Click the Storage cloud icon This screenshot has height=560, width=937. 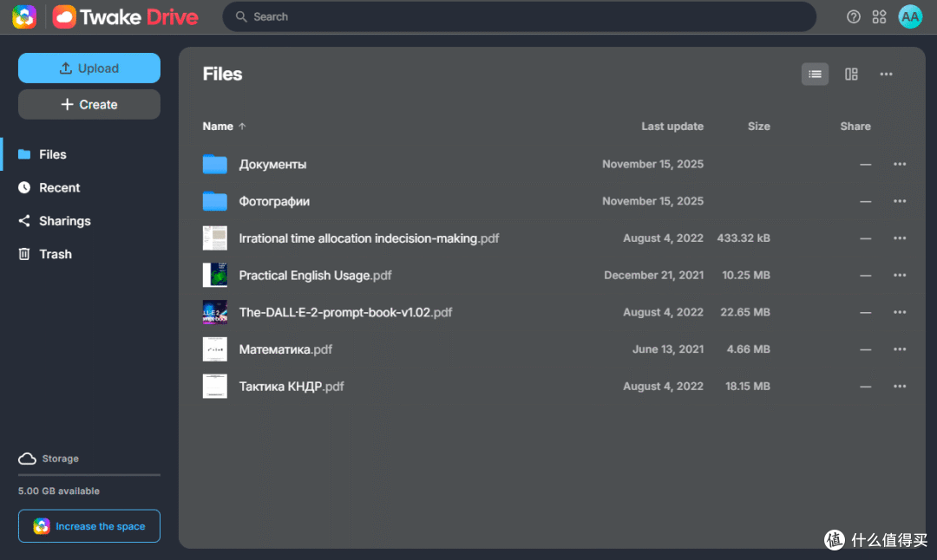[x=27, y=459]
